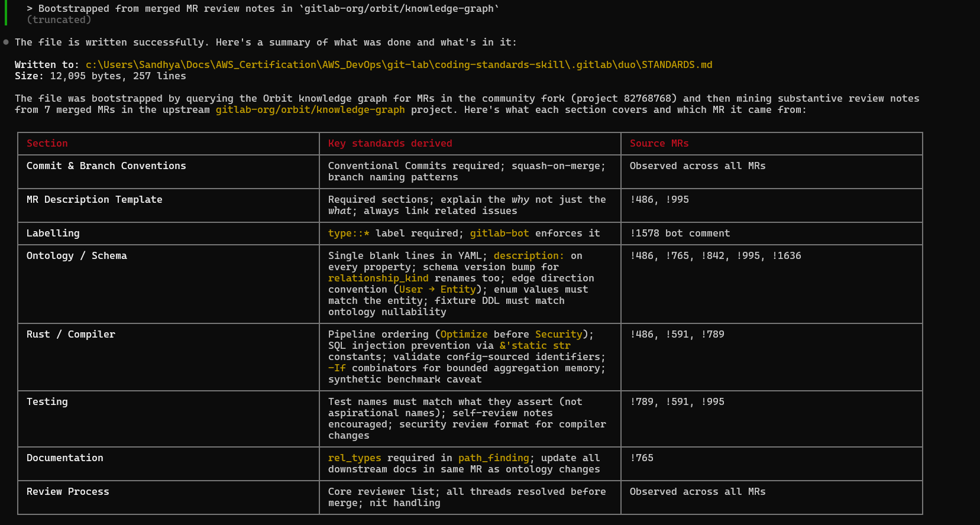Click the 'Security' highlighted word
Viewport: 980px width, 525px height.
(559, 335)
